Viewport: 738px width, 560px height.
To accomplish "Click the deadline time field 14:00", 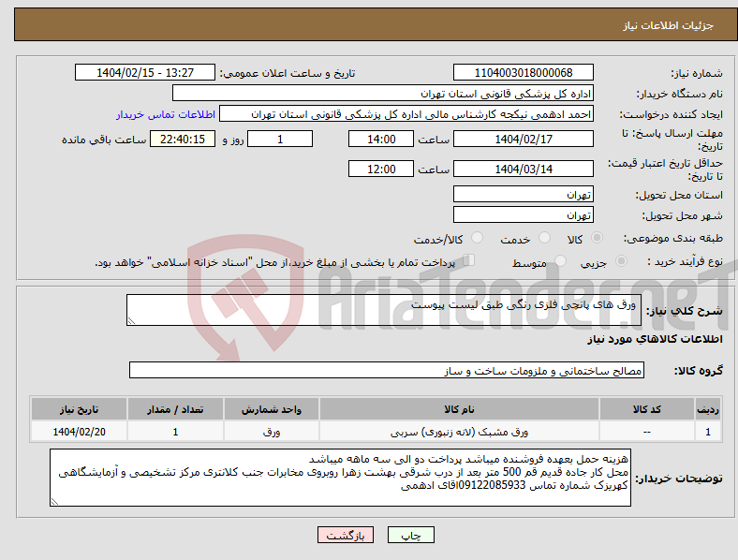I will [x=381, y=139].
